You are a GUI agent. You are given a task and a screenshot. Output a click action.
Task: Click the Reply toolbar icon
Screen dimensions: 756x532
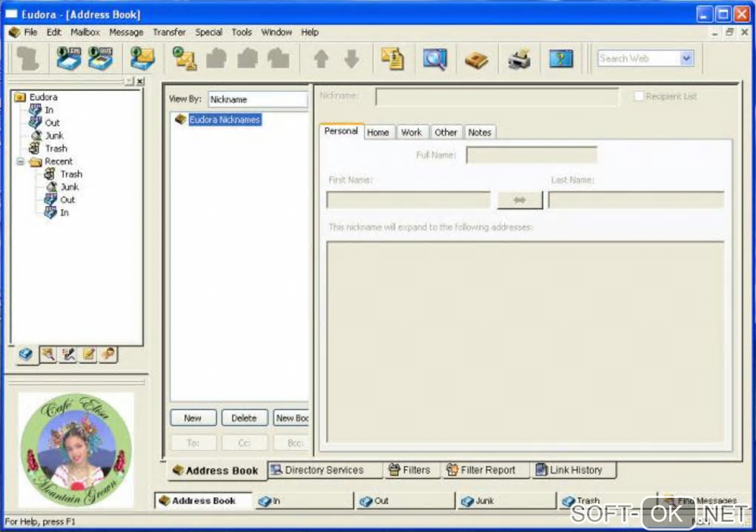216,59
